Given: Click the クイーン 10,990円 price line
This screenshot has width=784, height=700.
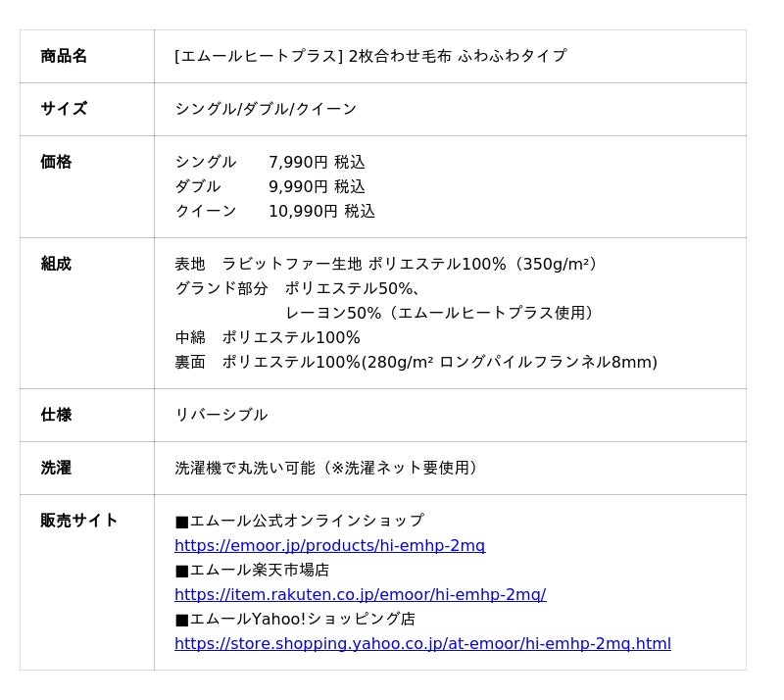Looking at the screenshot, I should click(274, 211).
